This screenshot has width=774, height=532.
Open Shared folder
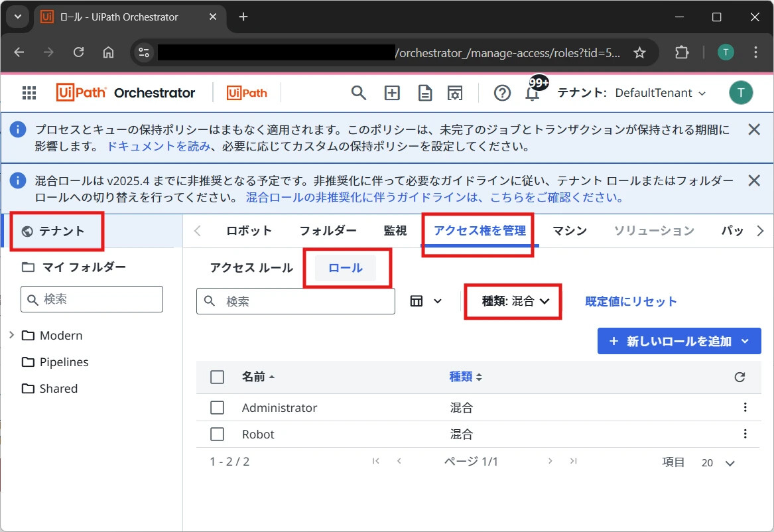pos(50,389)
